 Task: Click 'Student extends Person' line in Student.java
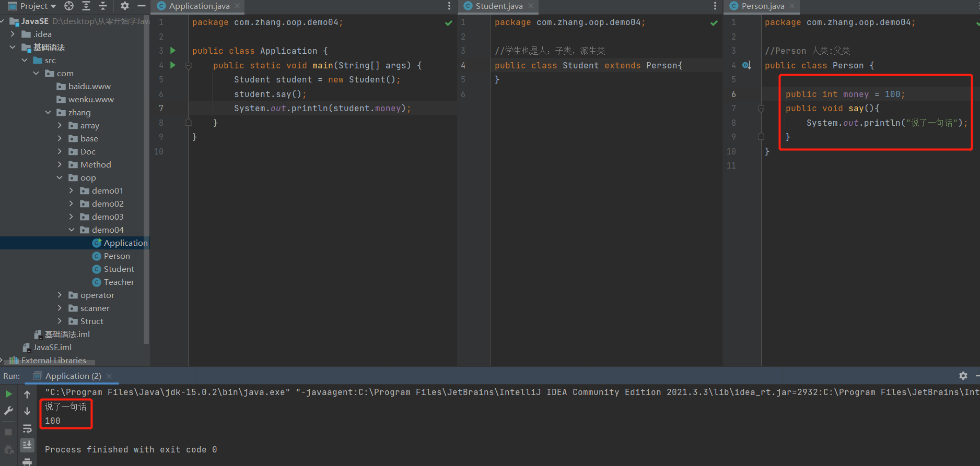588,65
